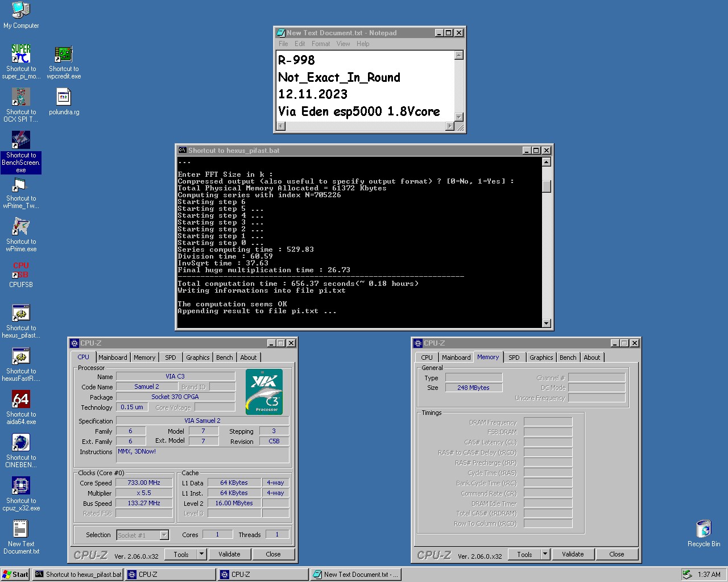The height and width of the screenshot is (582, 728).
Task: Click the console window vertical scrollbar thumb
Action: pos(547,186)
